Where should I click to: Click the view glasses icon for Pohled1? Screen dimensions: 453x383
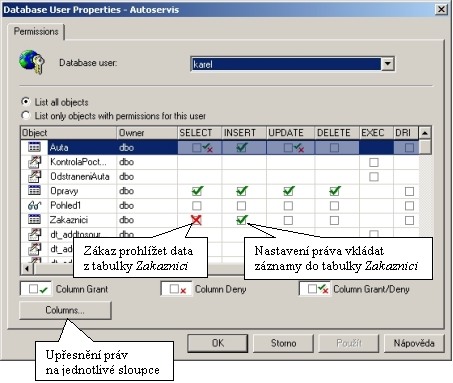tap(35, 205)
